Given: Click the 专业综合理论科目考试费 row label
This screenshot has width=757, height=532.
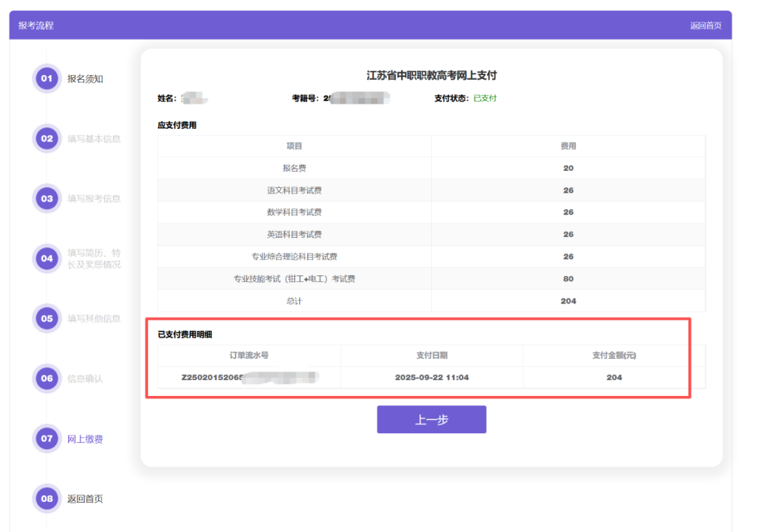Looking at the screenshot, I should [x=294, y=257].
